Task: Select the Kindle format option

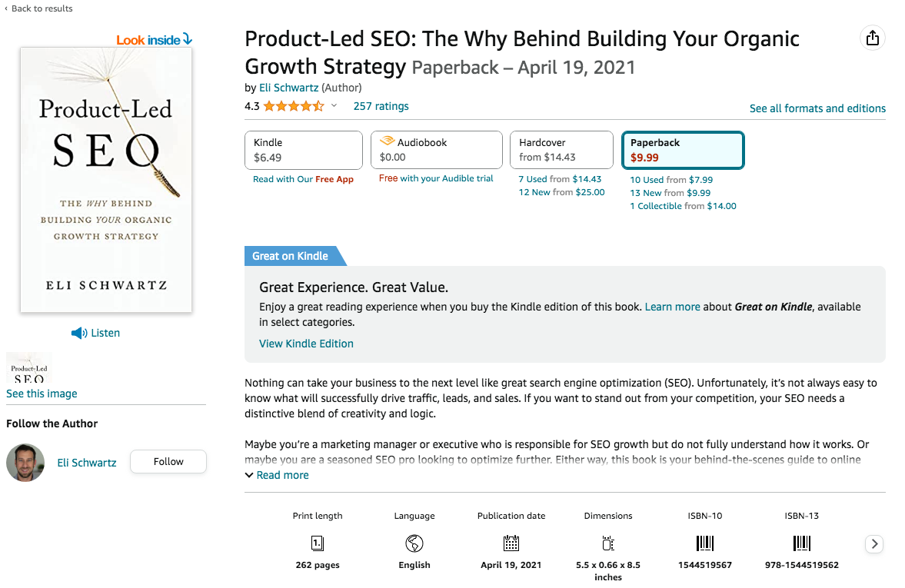Action: [303, 150]
